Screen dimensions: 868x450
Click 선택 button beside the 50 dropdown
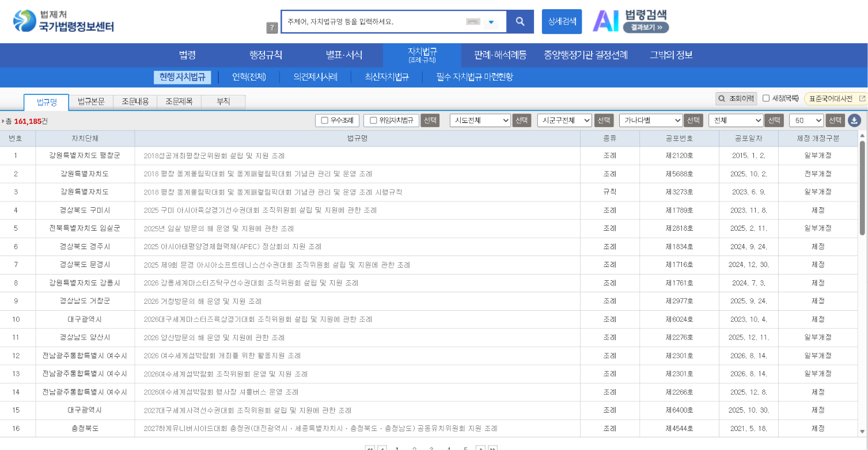835,120
